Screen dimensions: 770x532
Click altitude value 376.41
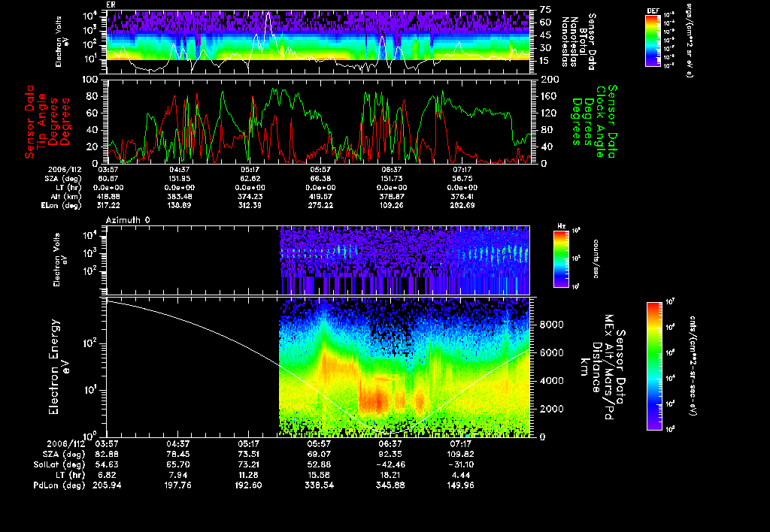point(462,197)
